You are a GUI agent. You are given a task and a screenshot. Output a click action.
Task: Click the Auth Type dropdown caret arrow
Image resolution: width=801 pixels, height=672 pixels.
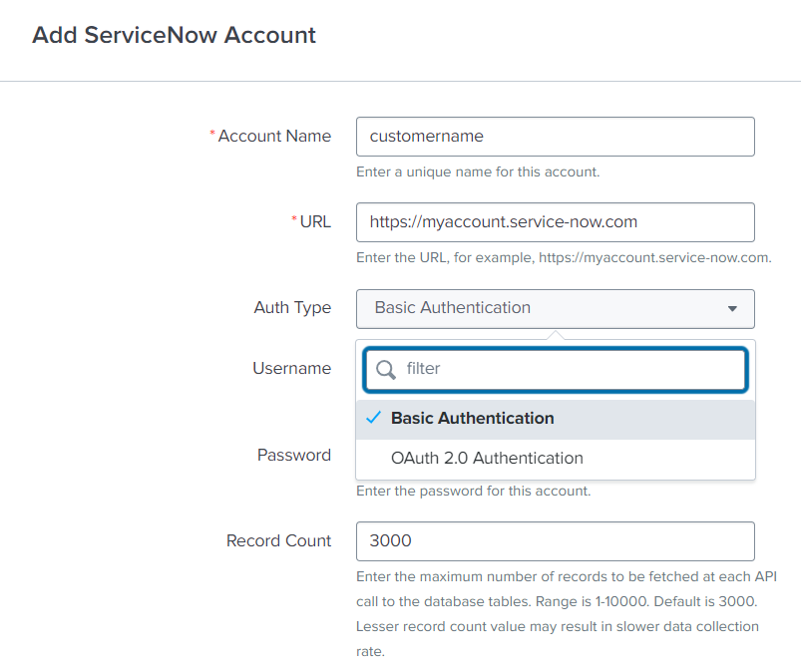point(732,309)
